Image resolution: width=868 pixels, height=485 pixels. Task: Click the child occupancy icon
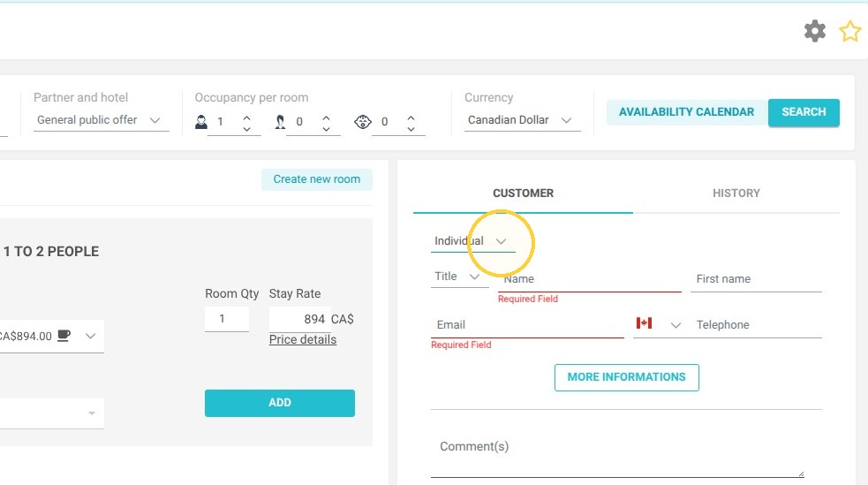coord(280,122)
